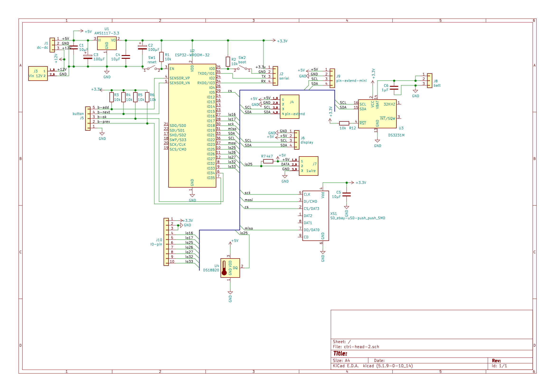
Task: Click the R12 10k resistor
Action: click(x=344, y=123)
